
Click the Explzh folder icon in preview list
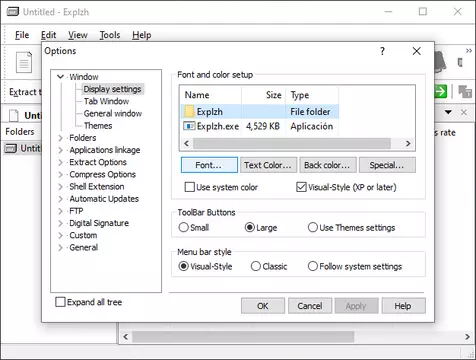pos(189,111)
